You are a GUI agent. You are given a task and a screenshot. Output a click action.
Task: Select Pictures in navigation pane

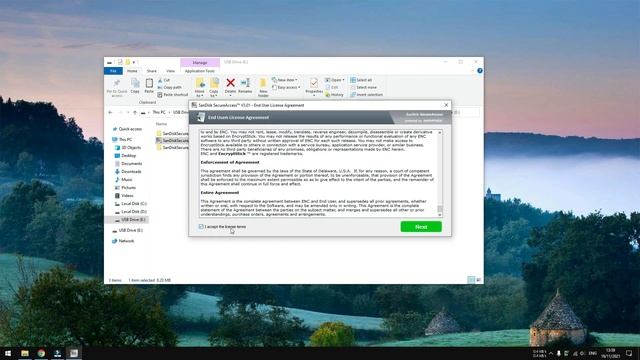point(125,188)
